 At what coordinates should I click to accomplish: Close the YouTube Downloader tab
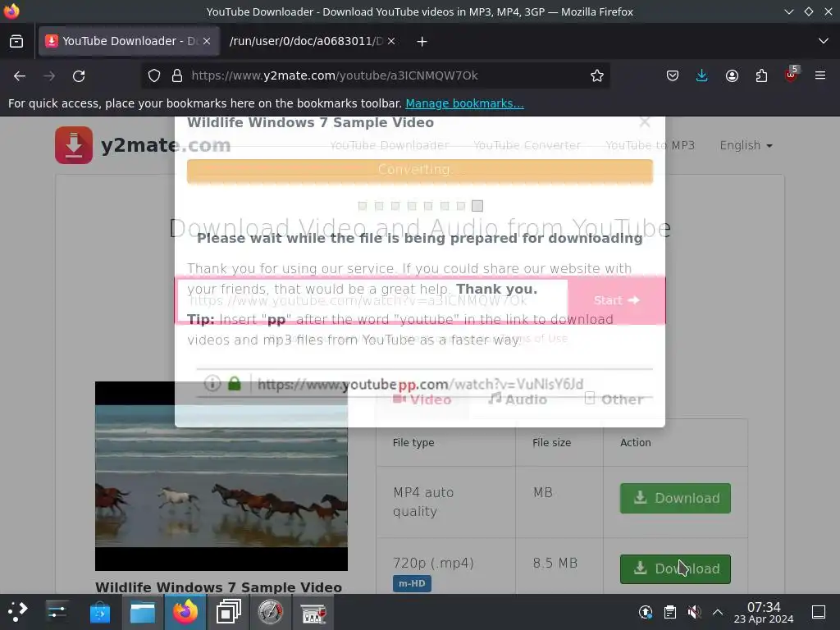207,41
